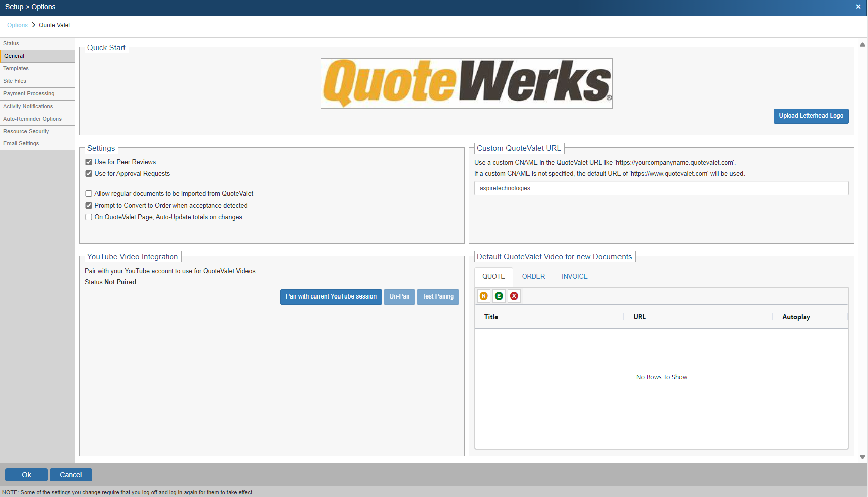Enable Auto-Update totals on changes

coord(89,217)
